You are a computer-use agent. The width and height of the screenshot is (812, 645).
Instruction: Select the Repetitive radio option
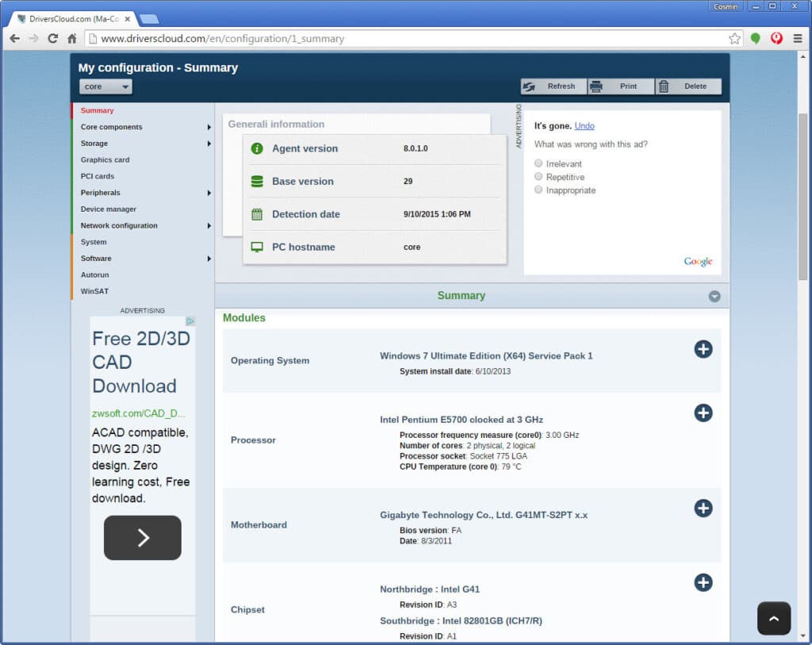538,177
